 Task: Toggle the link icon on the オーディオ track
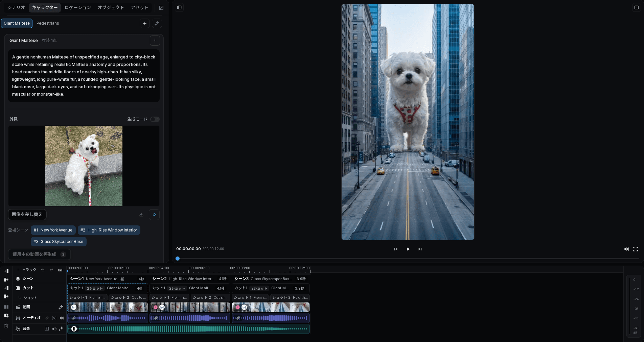(x=47, y=318)
